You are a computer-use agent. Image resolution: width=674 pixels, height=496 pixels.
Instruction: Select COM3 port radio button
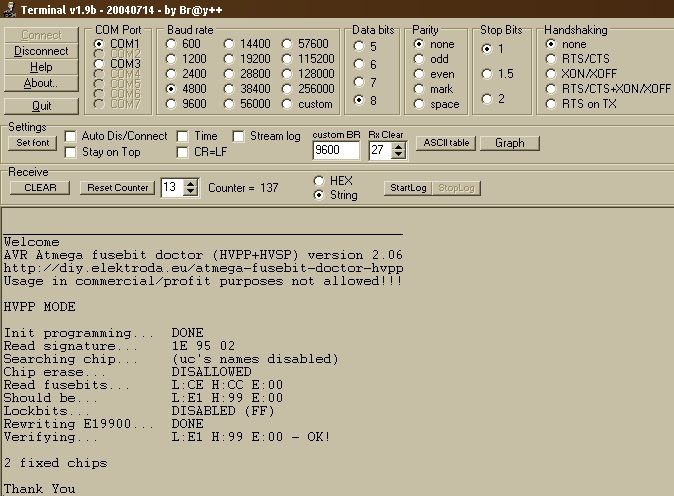[99, 64]
